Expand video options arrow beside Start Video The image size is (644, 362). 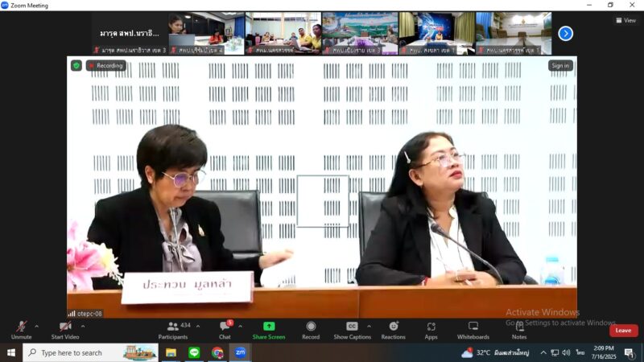tap(82, 327)
